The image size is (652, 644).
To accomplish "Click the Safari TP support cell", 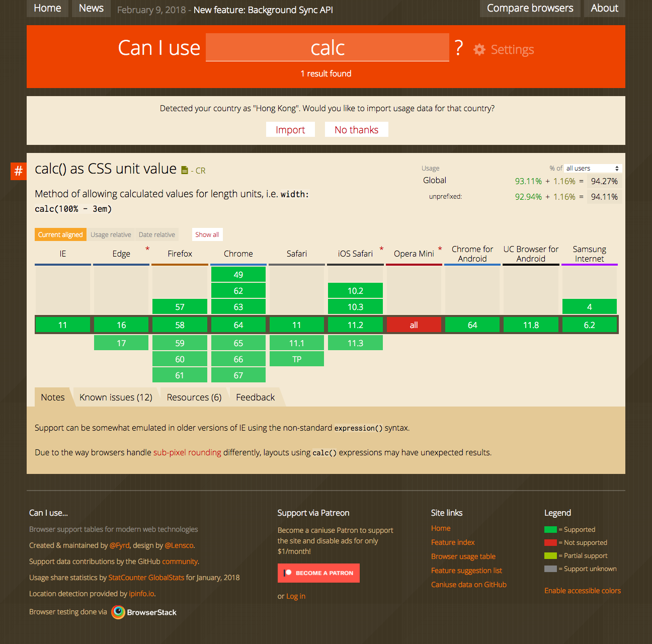I will pos(297,359).
